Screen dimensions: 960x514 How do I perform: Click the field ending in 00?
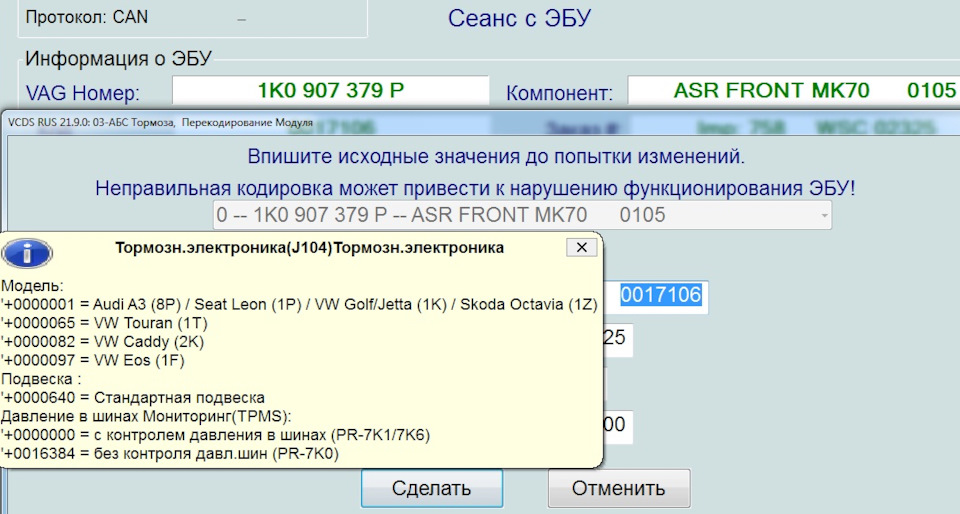(x=618, y=426)
